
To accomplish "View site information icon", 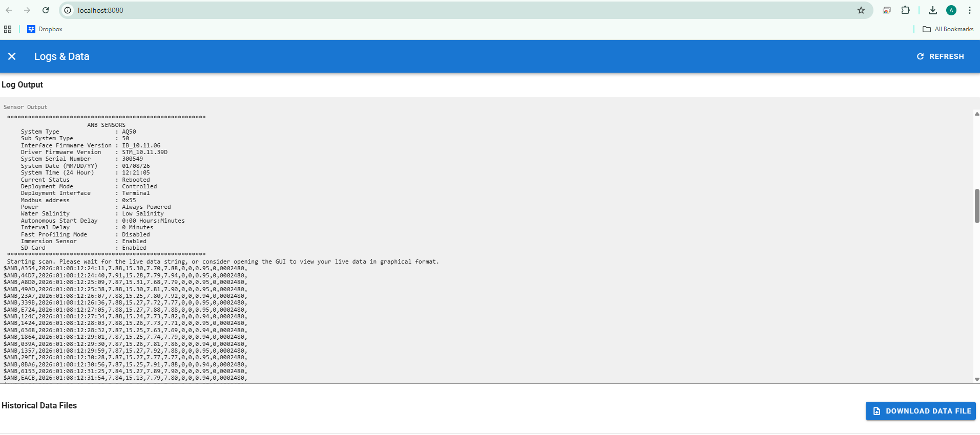I will click(68, 10).
